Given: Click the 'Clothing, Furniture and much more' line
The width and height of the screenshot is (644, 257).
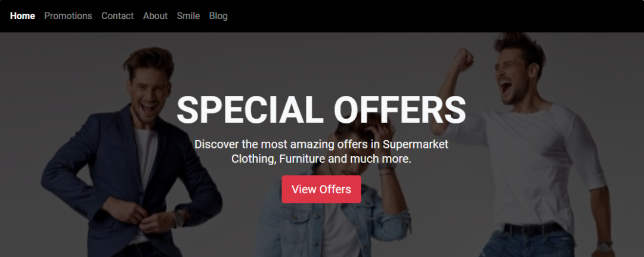Looking at the screenshot, I should [321, 159].
